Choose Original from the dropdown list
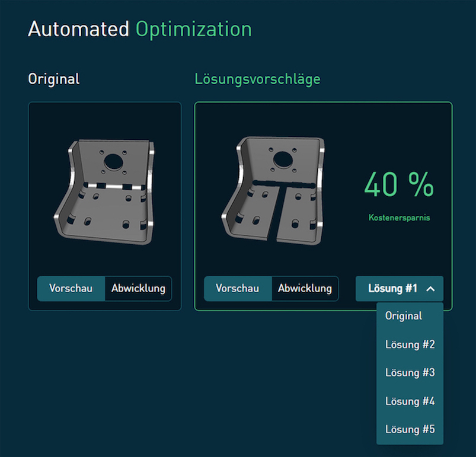Image resolution: width=476 pixels, height=457 pixels. point(410,316)
